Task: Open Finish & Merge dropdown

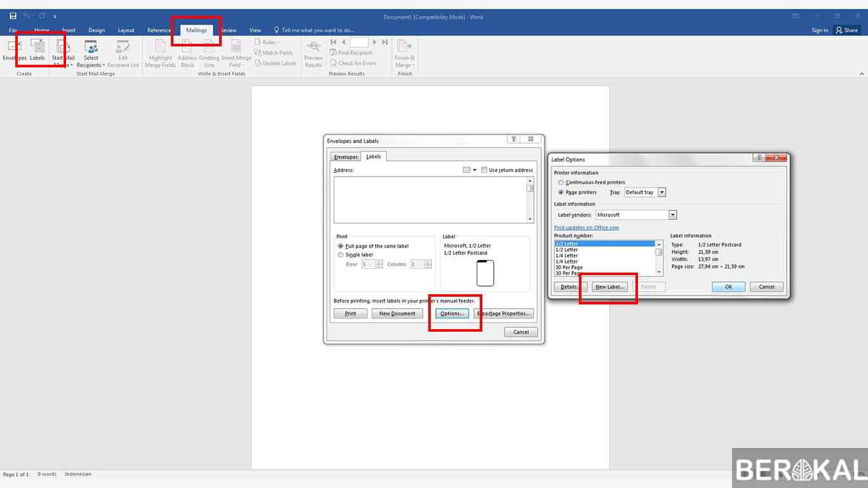Action: click(405, 53)
